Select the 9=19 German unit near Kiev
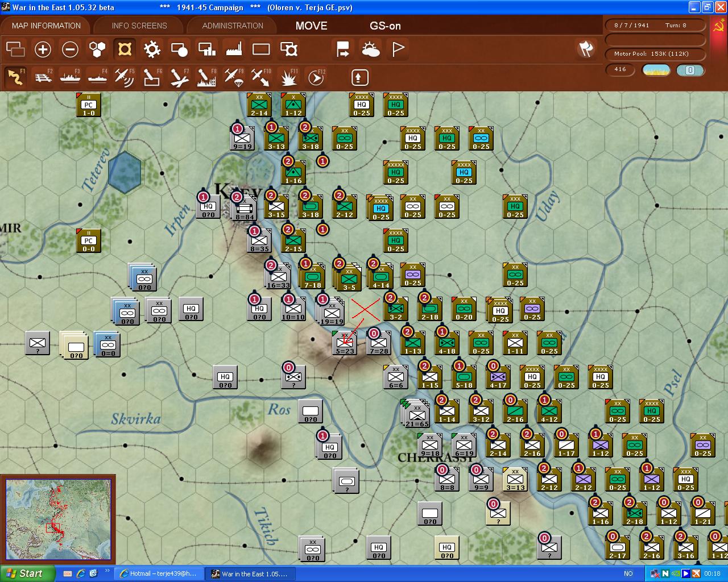Screen dimensions: 728x582 (x=242, y=139)
